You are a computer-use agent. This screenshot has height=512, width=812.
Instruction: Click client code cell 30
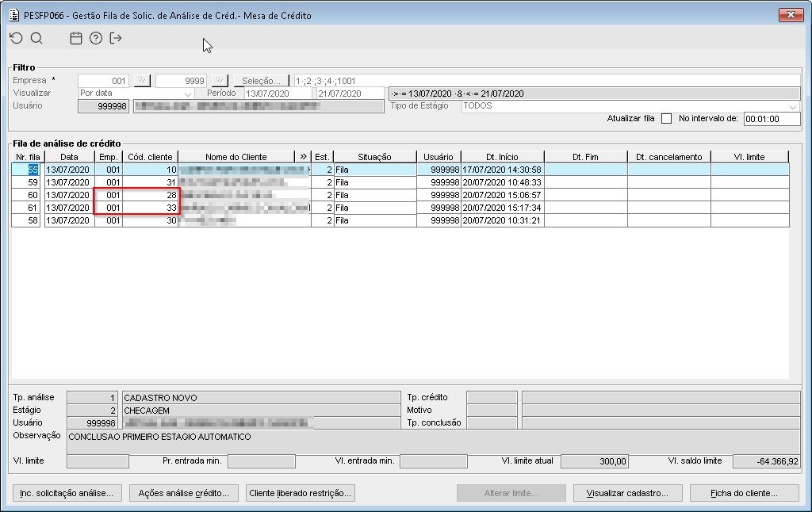[x=150, y=220]
